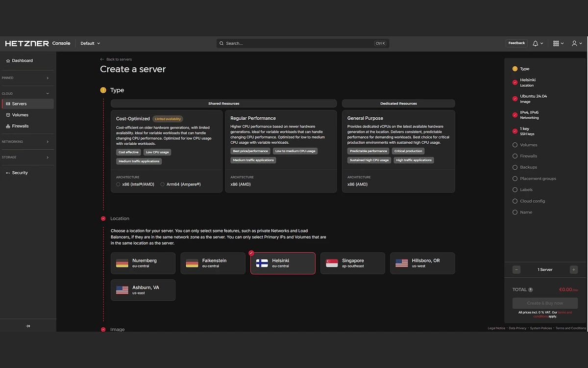Select Arm64 (Ampere) architecture radio

pos(162,184)
